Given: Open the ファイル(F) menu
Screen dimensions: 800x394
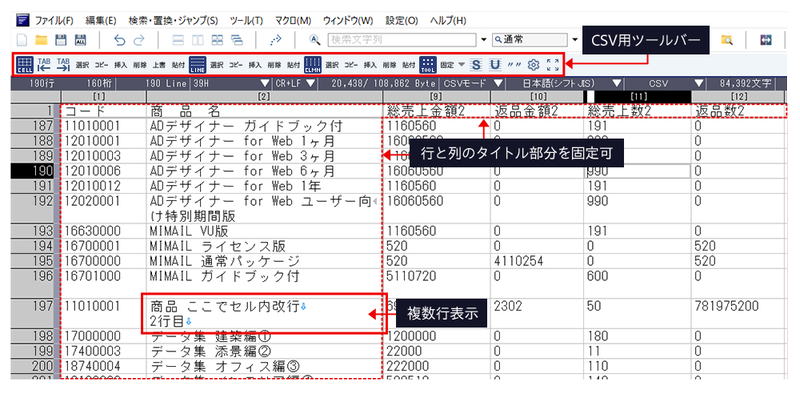Looking at the screenshot, I should pyautogui.click(x=54, y=20).
